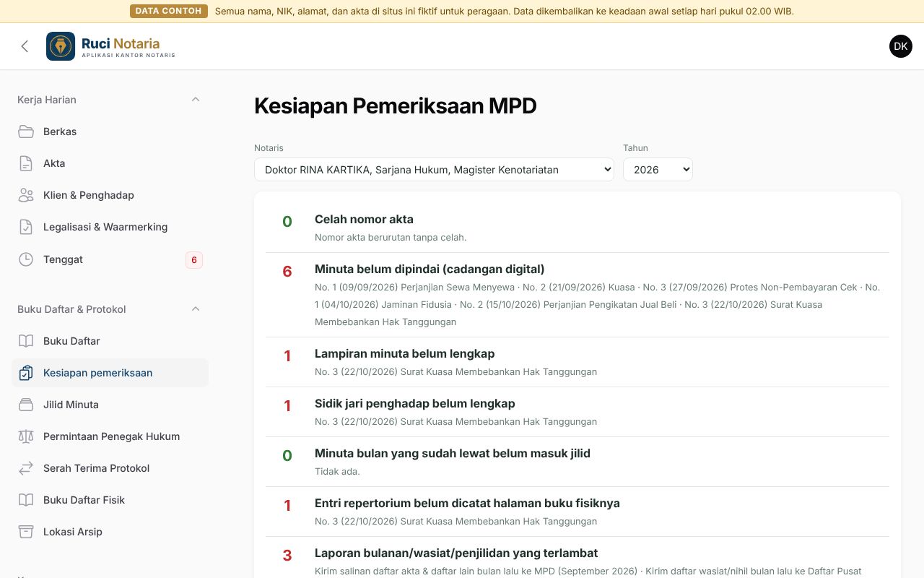Click 'Laporan bulanan/wasiat/penjilidan yang terlambat' heading
The width and height of the screenshot is (924, 578).
pyautogui.click(x=456, y=553)
